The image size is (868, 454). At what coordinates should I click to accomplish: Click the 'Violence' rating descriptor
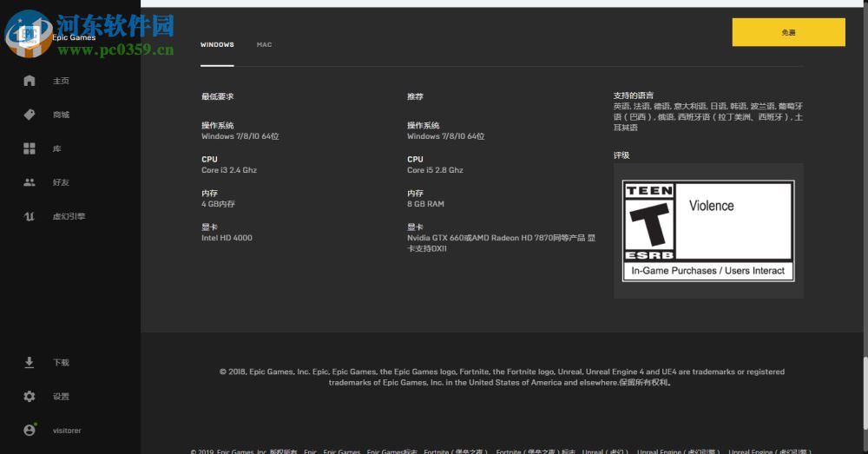tap(712, 206)
